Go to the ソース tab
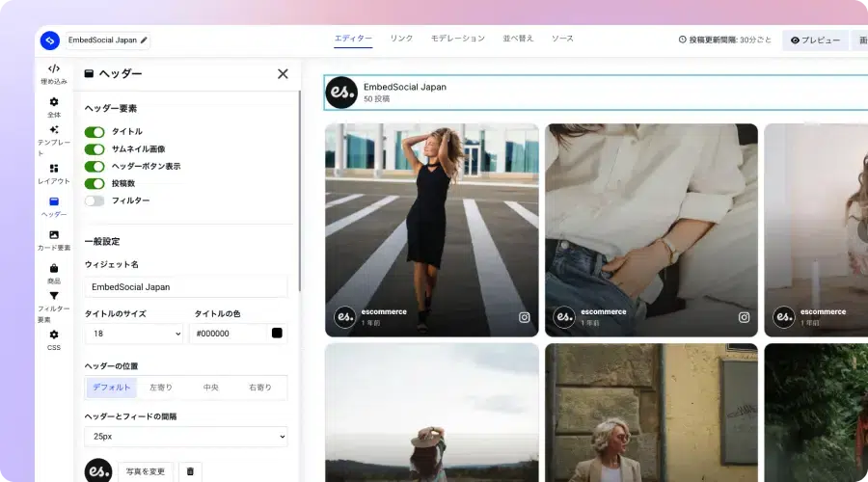The height and width of the screenshot is (482, 868). point(562,39)
